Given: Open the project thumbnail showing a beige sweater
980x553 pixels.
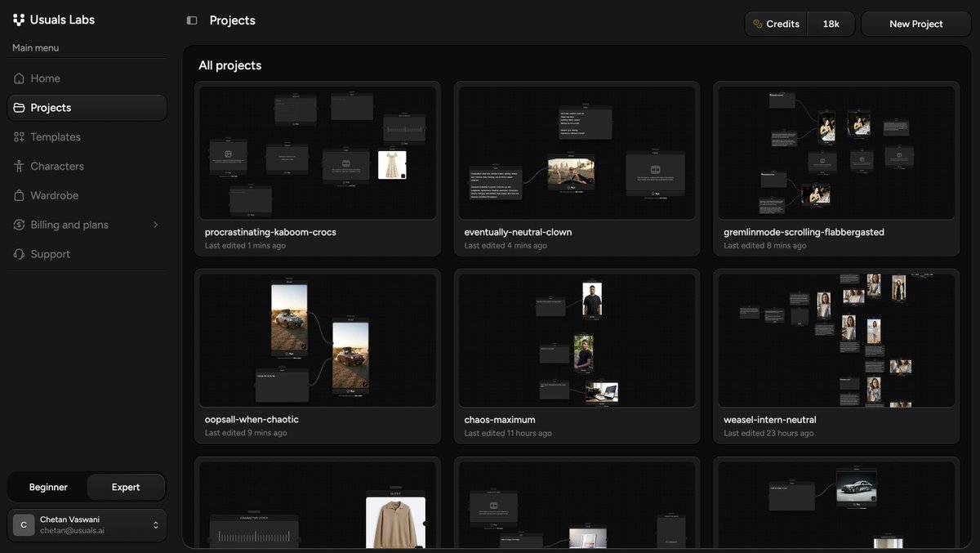Looking at the screenshot, I should (318, 505).
